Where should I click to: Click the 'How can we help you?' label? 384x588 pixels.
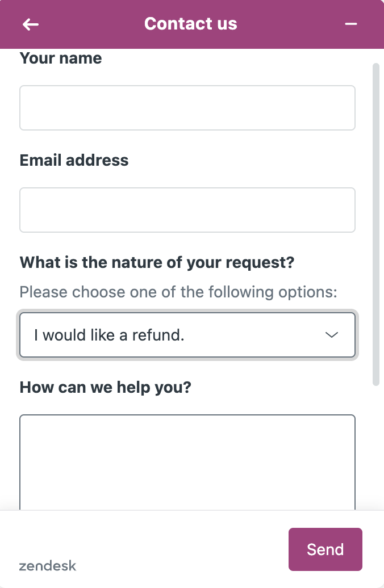(x=106, y=388)
